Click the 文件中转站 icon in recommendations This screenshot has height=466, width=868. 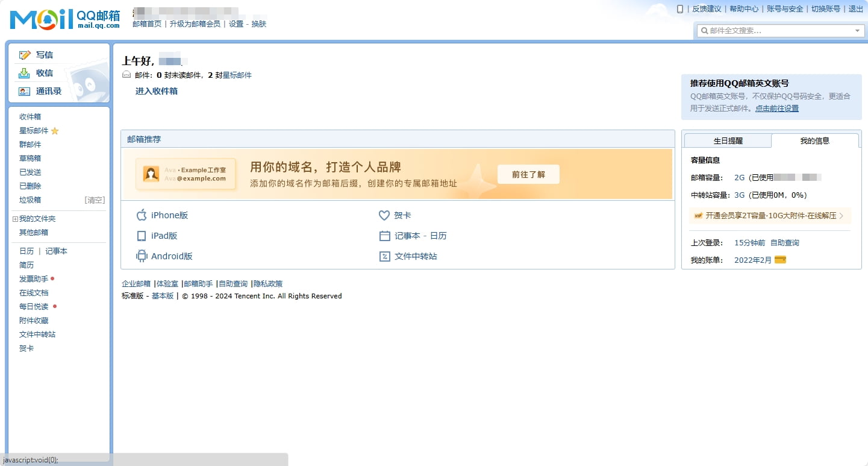coord(384,256)
